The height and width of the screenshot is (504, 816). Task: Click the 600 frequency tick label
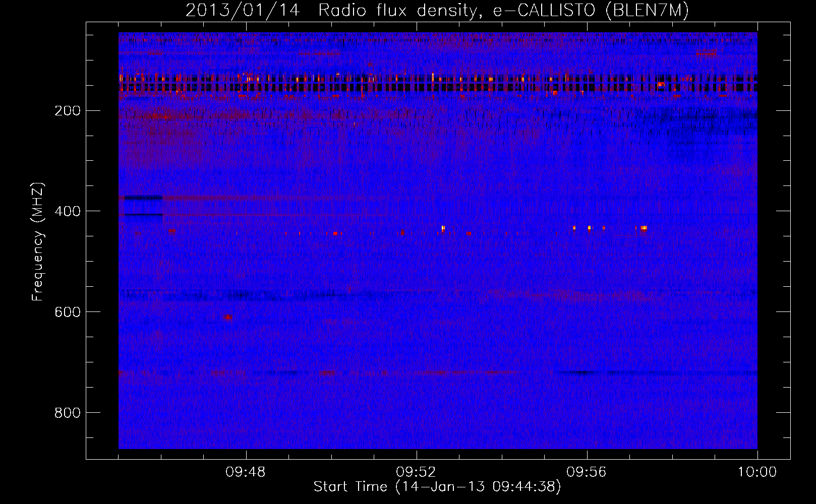67,312
